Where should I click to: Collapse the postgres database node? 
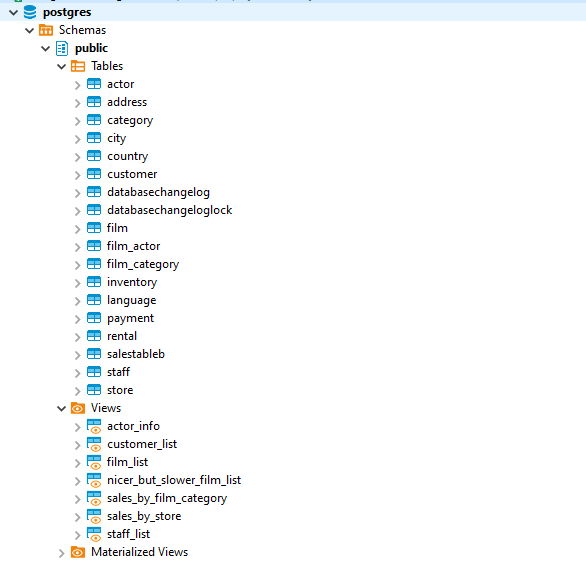[13, 13]
